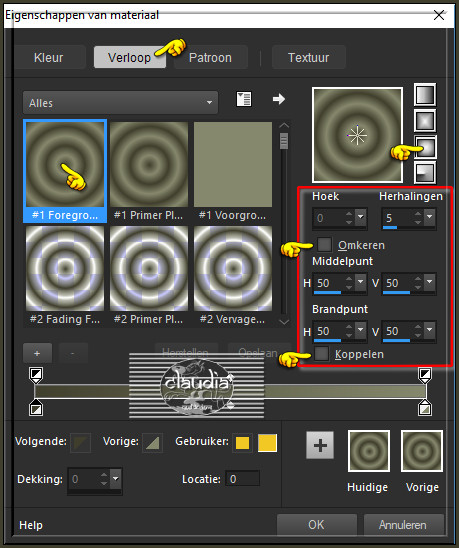Enable the Omkeren checkbox
459x548 pixels.
click(x=324, y=244)
